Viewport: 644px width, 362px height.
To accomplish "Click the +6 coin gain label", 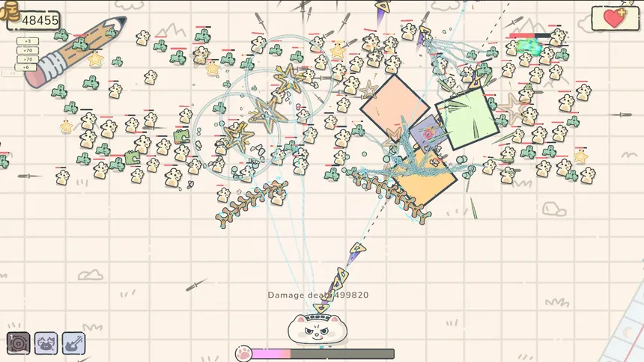I will [x=26, y=67].
